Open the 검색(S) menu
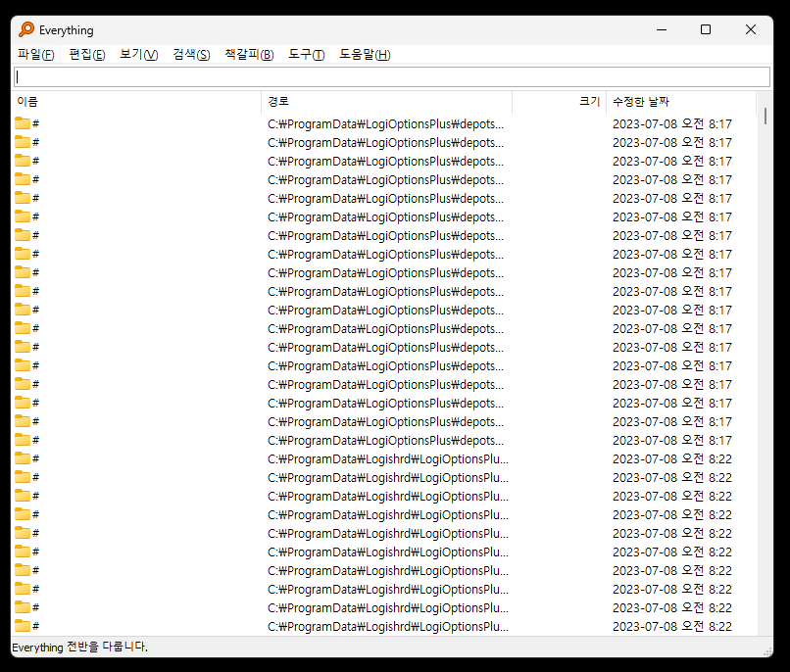This screenshot has height=672, width=790. pyautogui.click(x=191, y=54)
